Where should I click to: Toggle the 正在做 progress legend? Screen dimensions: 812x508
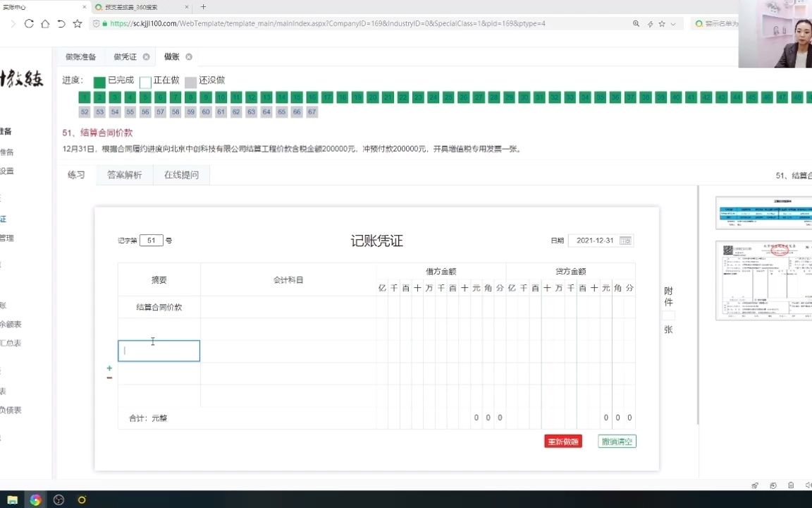(x=162, y=80)
